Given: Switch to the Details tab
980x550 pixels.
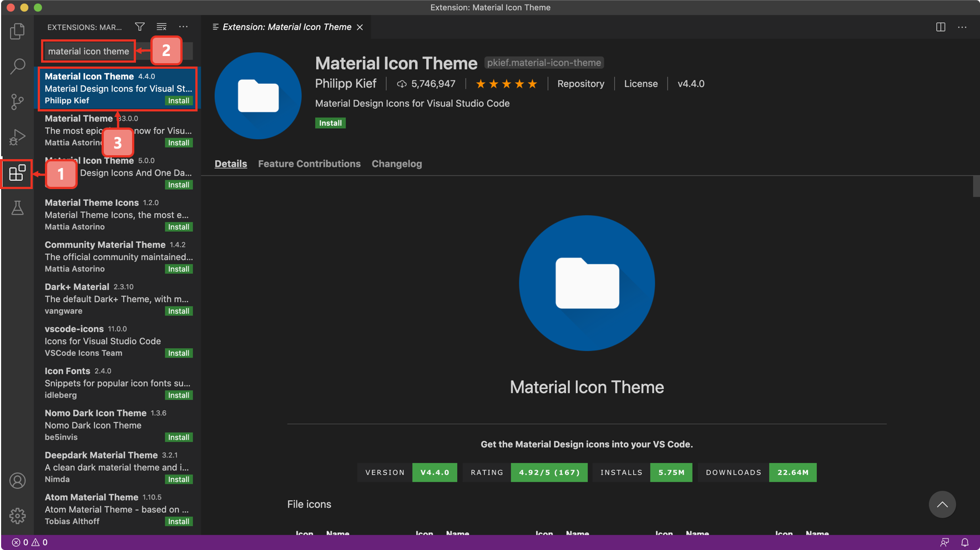Looking at the screenshot, I should point(231,164).
